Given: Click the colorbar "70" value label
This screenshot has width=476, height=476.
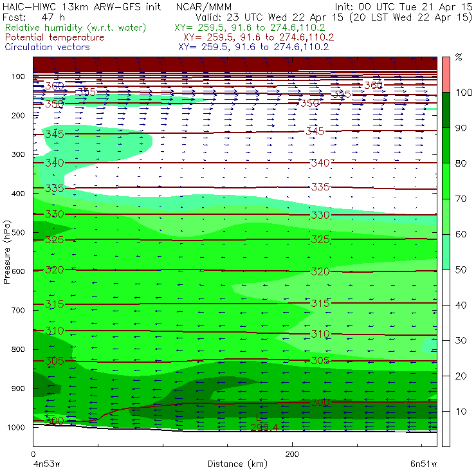Looking at the screenshot, I should (461, 199).
